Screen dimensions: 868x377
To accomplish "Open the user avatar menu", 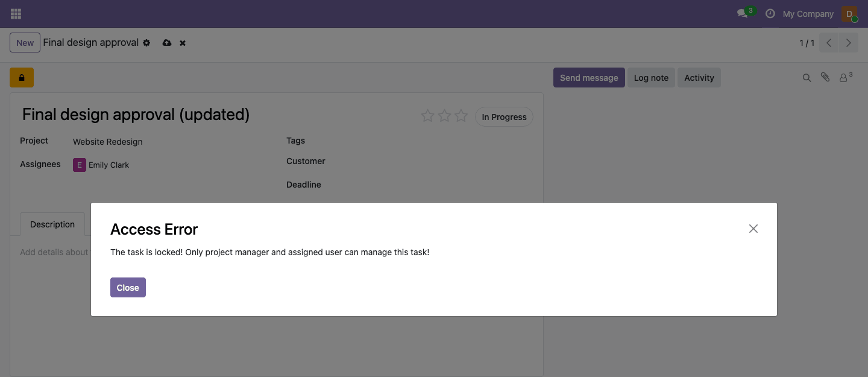I will pyautogui.click(x=849, y=14).
